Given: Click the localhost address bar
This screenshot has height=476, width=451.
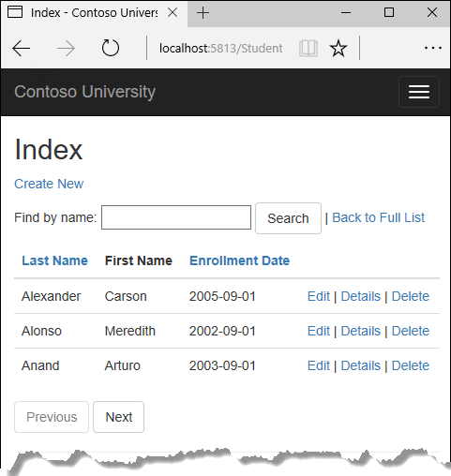Looking at the screenshot, I should pyautogui.click(x=220, y=49).
